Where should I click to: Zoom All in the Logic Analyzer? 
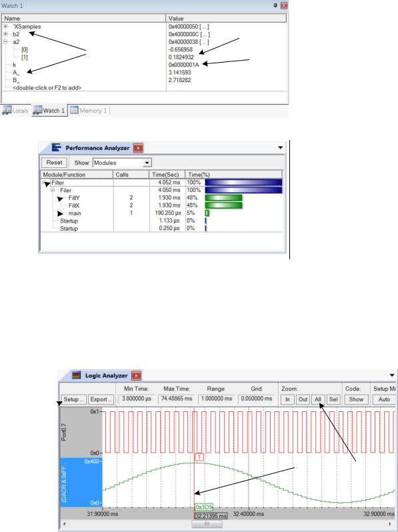click(318, 399)
